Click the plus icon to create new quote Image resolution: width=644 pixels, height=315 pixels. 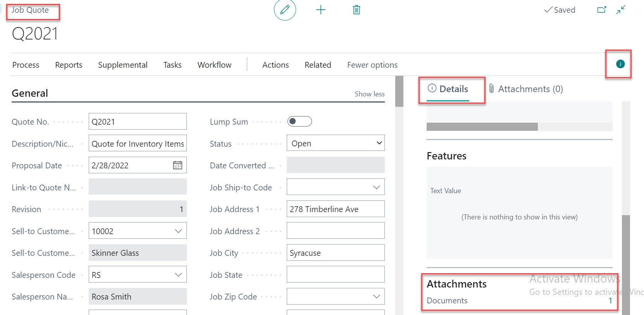[x=321, y=10]
